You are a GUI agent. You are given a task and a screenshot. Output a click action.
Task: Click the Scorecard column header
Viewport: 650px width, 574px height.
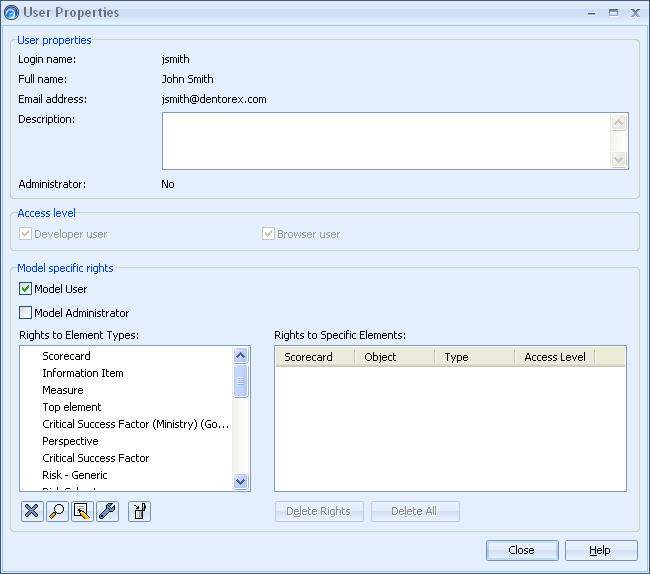[315, 357]
